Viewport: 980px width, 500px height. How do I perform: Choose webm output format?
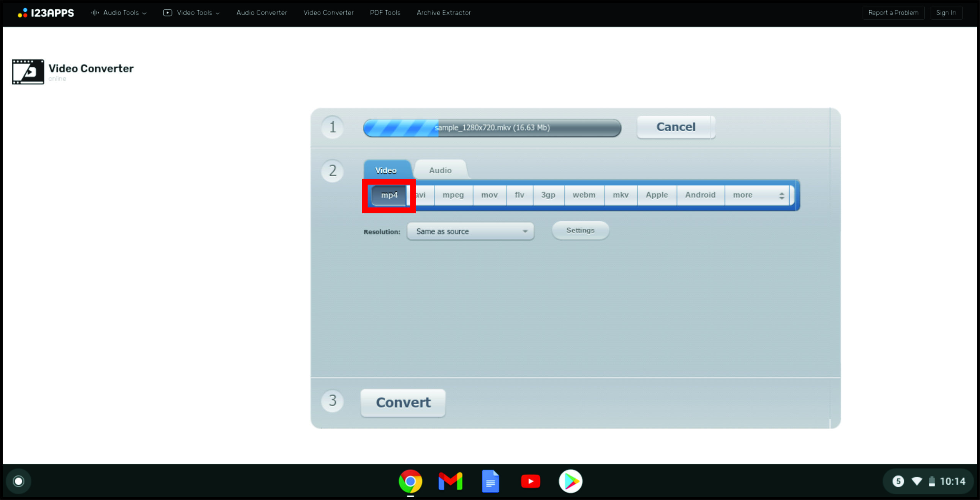coord(584,195)
